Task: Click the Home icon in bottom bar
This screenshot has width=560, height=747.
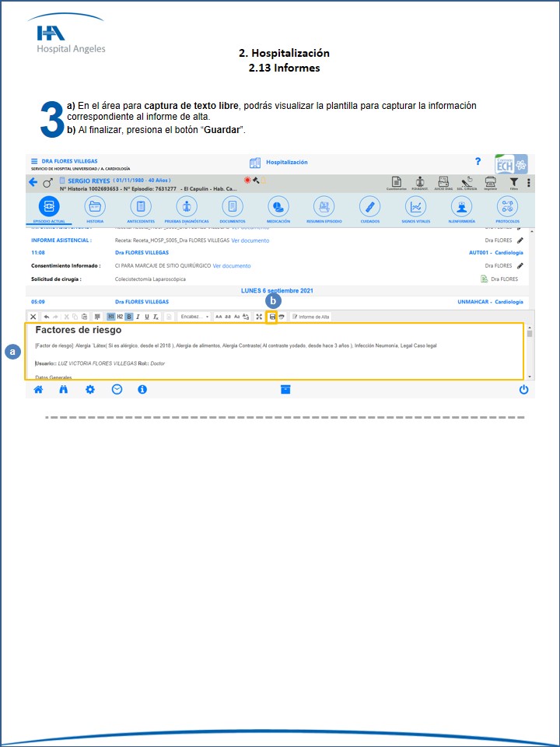Action: (38, 389)
